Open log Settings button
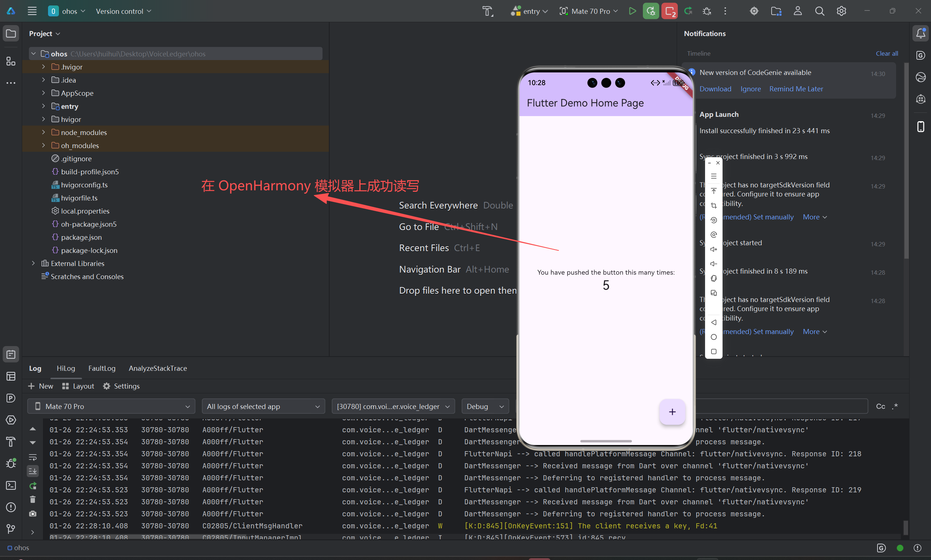The image size is (931, 560). pos(121,386)
